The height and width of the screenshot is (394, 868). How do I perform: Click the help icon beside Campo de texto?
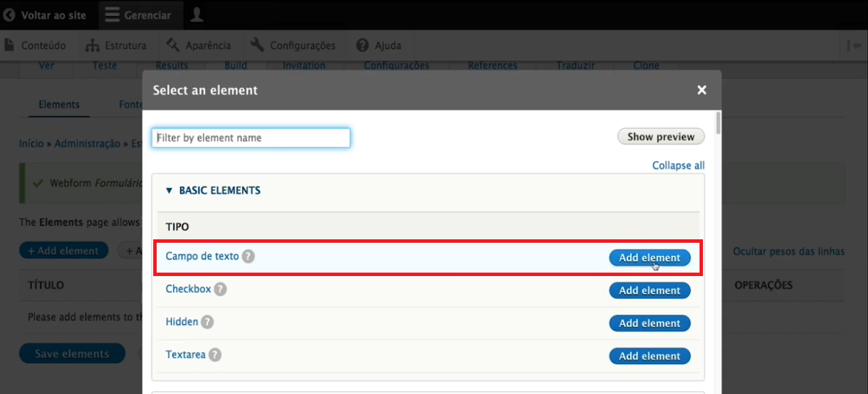pos(248,257)
